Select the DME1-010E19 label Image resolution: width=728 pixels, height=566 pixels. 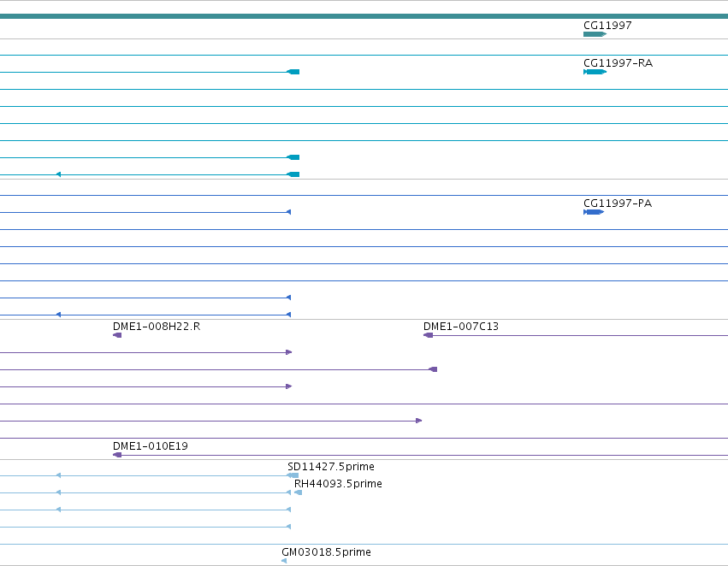[151, 446]
